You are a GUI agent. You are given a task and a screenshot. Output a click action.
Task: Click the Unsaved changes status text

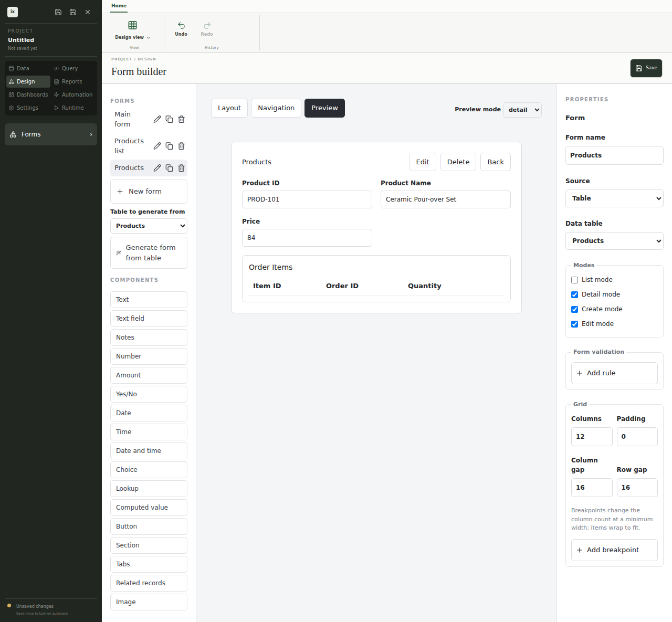[35, 606]
